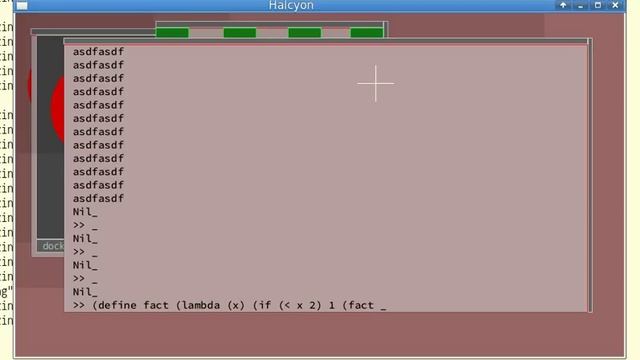Screen dimensions: 640x360
Task: Click the second green block from left
Action: (240, 33)
